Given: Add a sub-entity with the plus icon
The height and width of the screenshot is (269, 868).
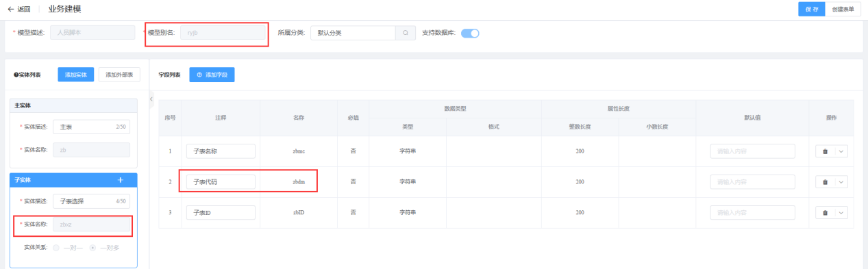Looking at the screenshot, I should point(121,179).
